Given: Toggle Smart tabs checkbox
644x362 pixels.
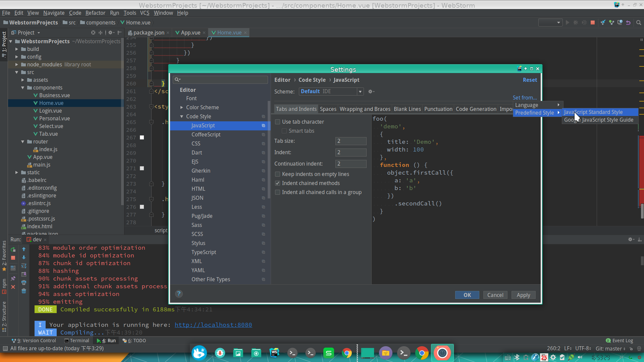Looking at the screenshot, I should point(284,131).
